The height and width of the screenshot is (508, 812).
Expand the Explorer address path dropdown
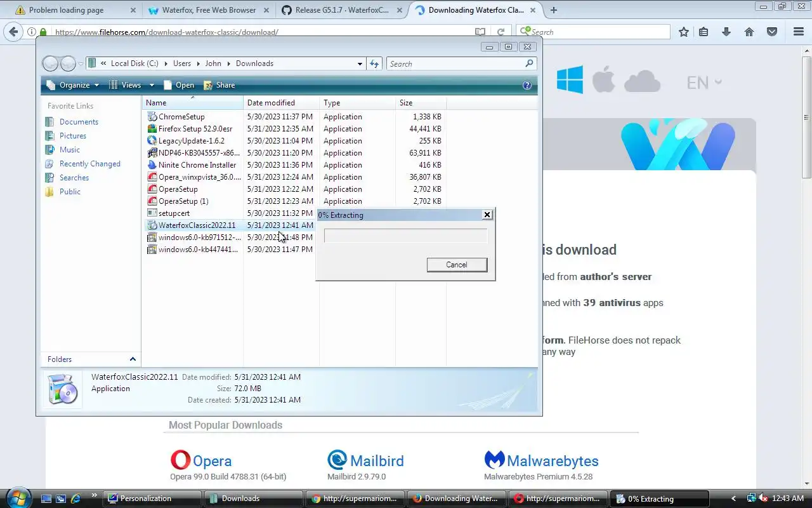[360, 63]
